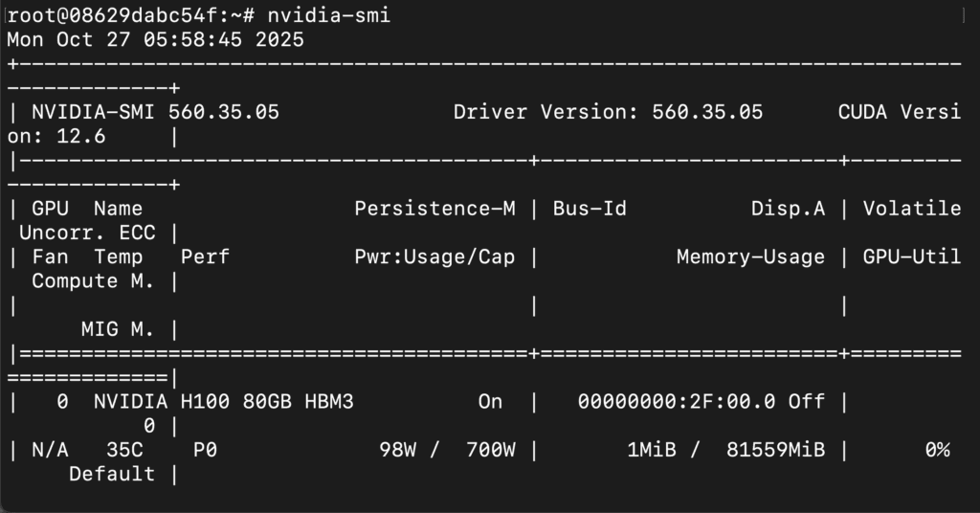Click the bus address 00000000:2F:00.0
980x513 pixels.
677,402
